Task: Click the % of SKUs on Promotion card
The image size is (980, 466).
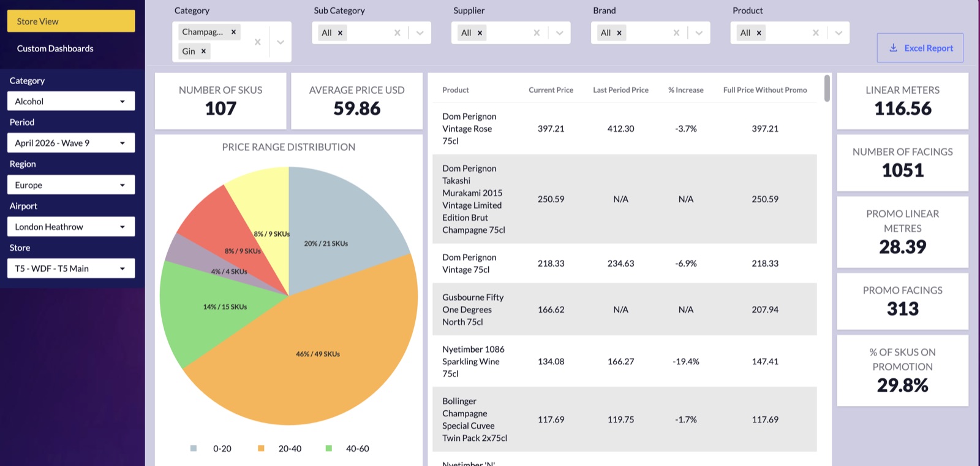Action: [903, 370]
